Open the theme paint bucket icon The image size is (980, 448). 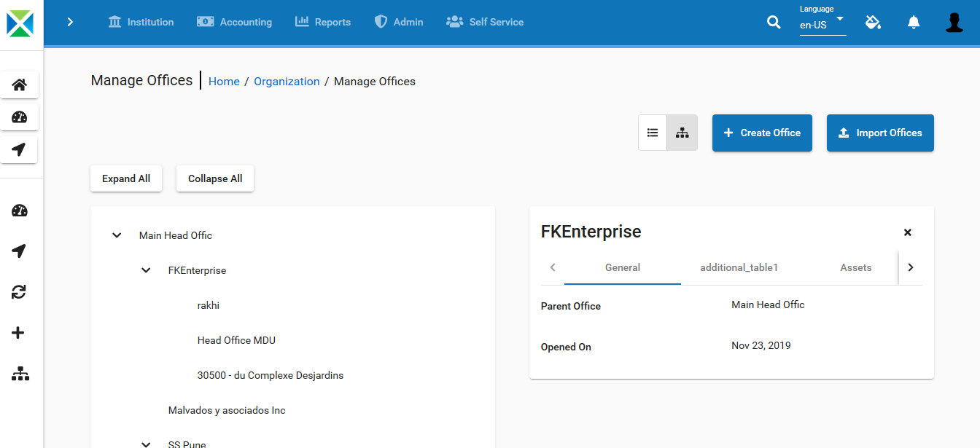pyautogui.click(x=873, y=23)
